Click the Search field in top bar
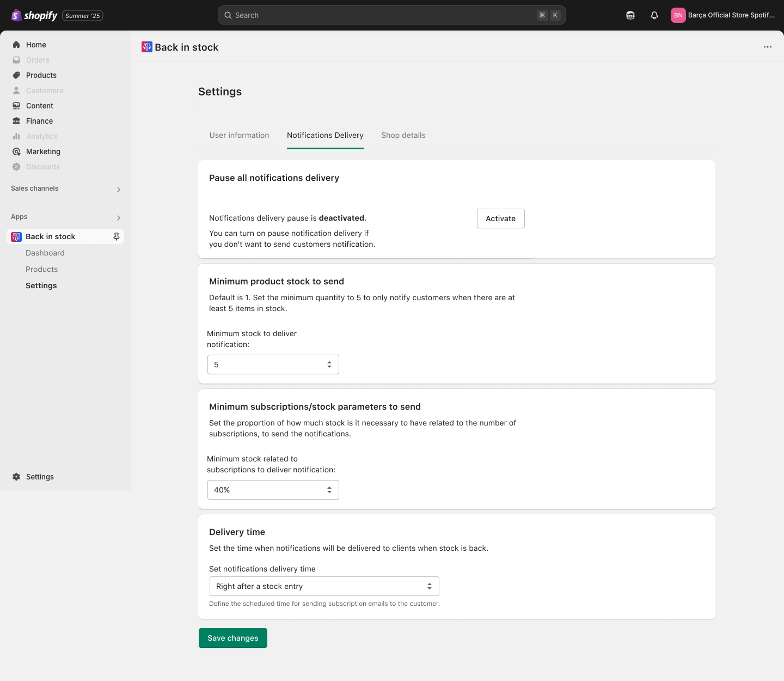This screenshot has height=681, width=784. coord(392,15)
